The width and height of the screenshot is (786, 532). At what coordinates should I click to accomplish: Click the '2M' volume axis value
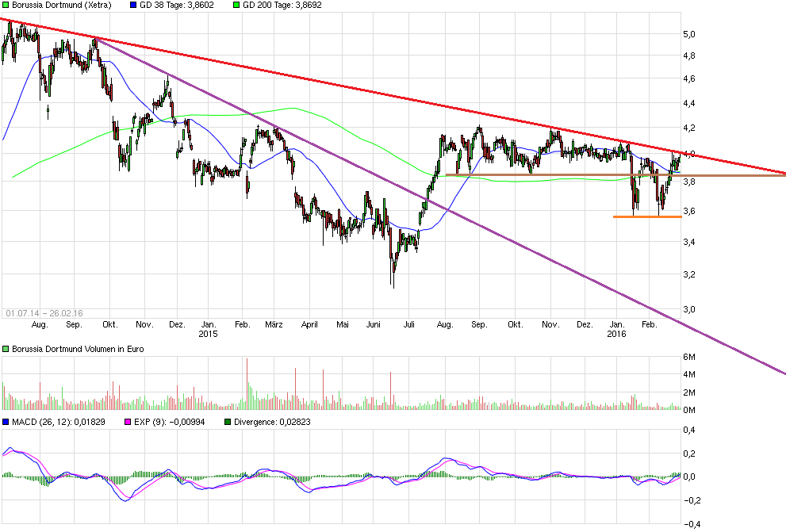689,392
